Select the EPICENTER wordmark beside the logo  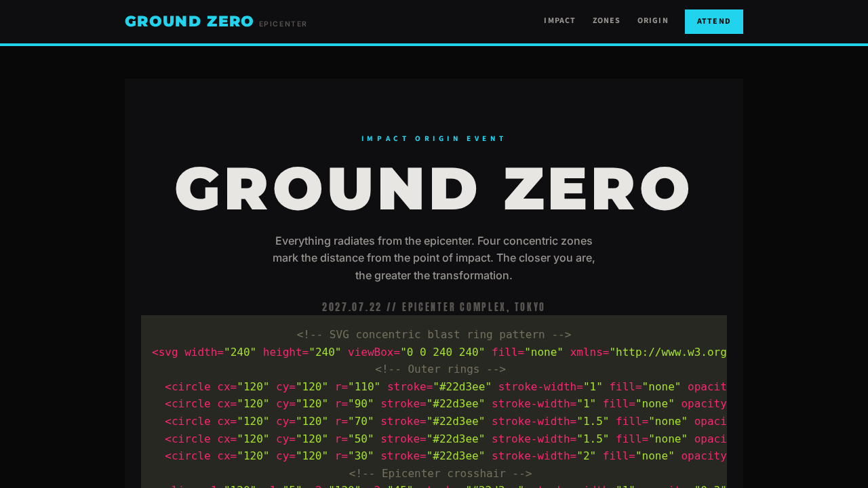click(x=283, y=22)
